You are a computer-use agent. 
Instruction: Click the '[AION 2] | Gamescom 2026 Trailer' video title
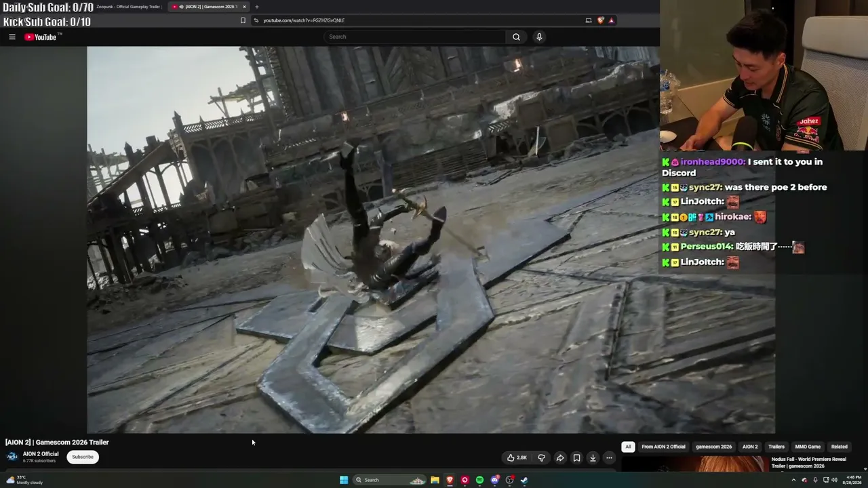click(x=57, y=442)
